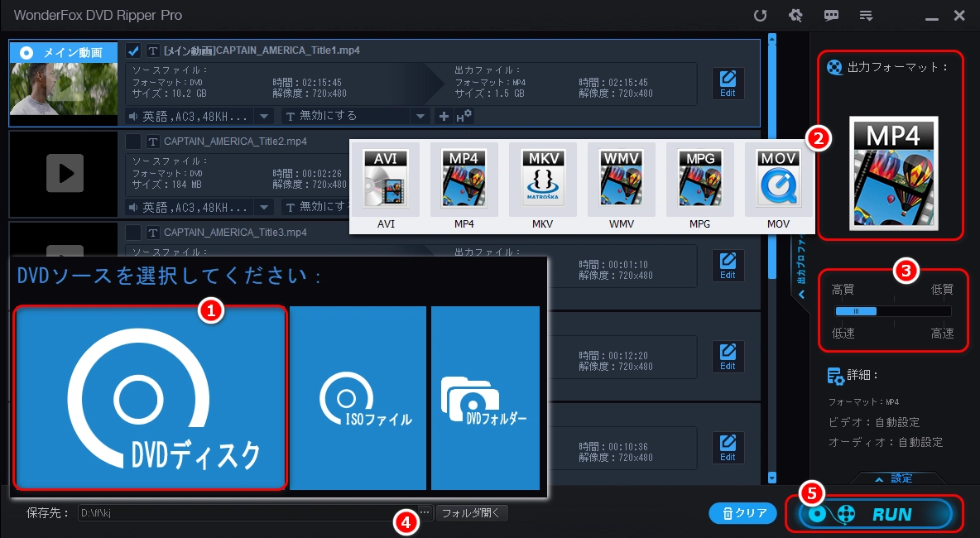Click the T icon beside Title3 filename
The width and height of the screenshot is (980, 538).
point(152,233)
